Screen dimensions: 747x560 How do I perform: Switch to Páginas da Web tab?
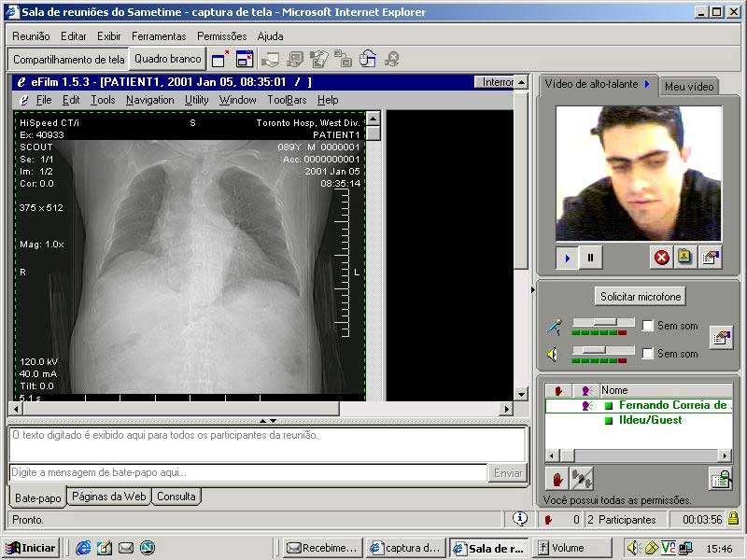coord(108,497)
